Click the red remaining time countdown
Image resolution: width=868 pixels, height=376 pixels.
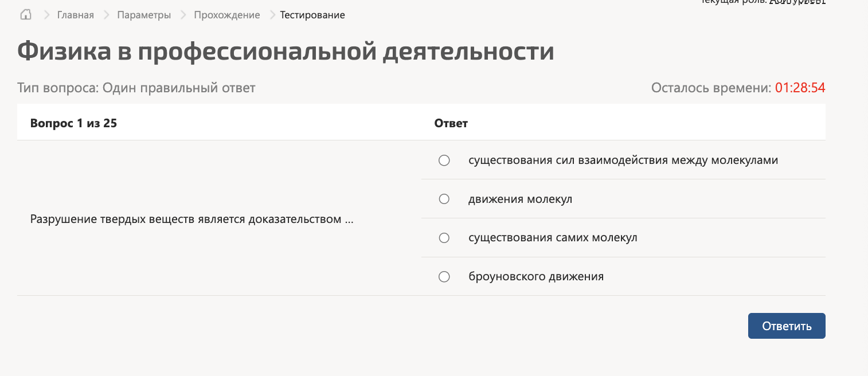[x=800, y=88]
